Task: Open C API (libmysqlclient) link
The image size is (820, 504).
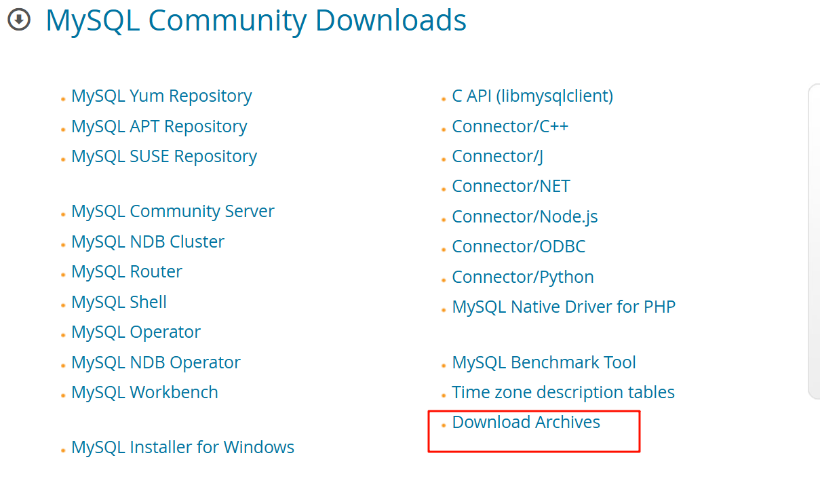Action: pos(532,96)
